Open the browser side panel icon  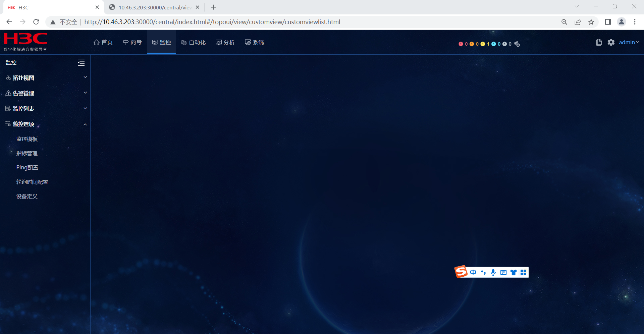[608, 22]
